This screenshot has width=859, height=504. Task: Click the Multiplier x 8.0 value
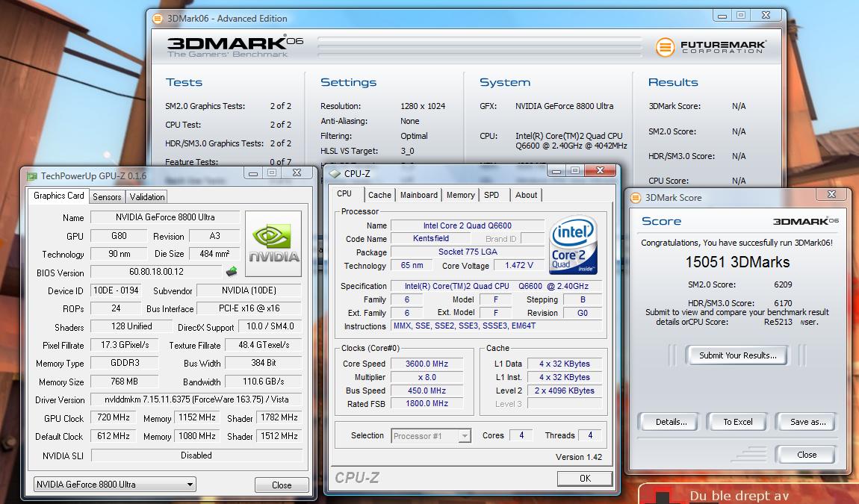[427, 378]
